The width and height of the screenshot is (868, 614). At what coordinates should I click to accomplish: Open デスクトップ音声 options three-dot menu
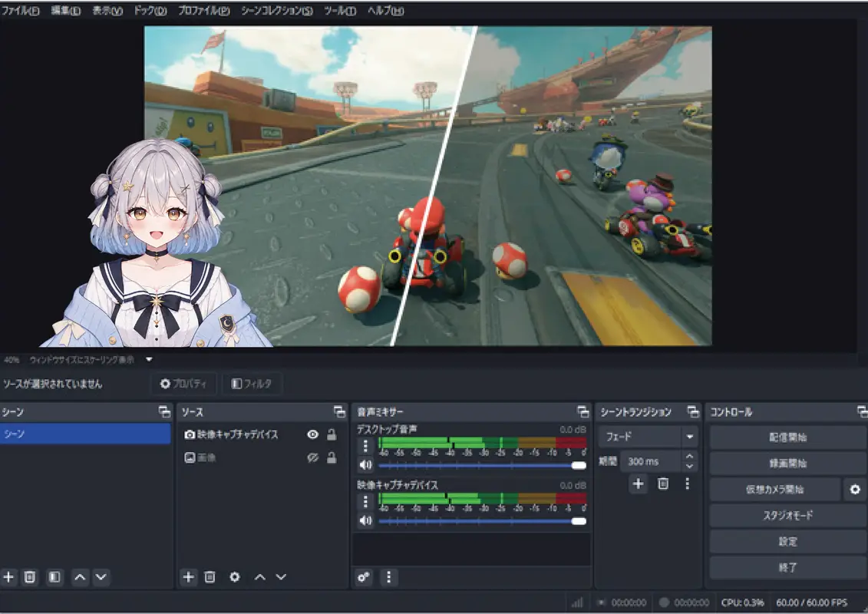pos(365,446)
